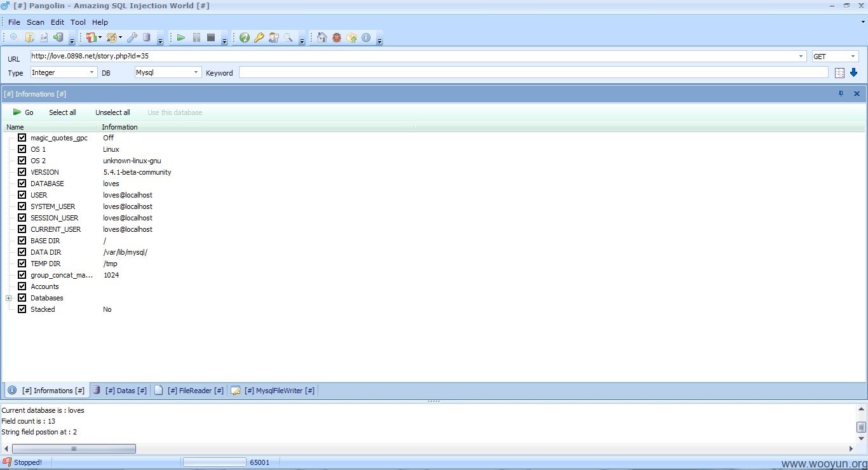Click the home toolbar icon
The image size is (868, 470).
point(322,37)
